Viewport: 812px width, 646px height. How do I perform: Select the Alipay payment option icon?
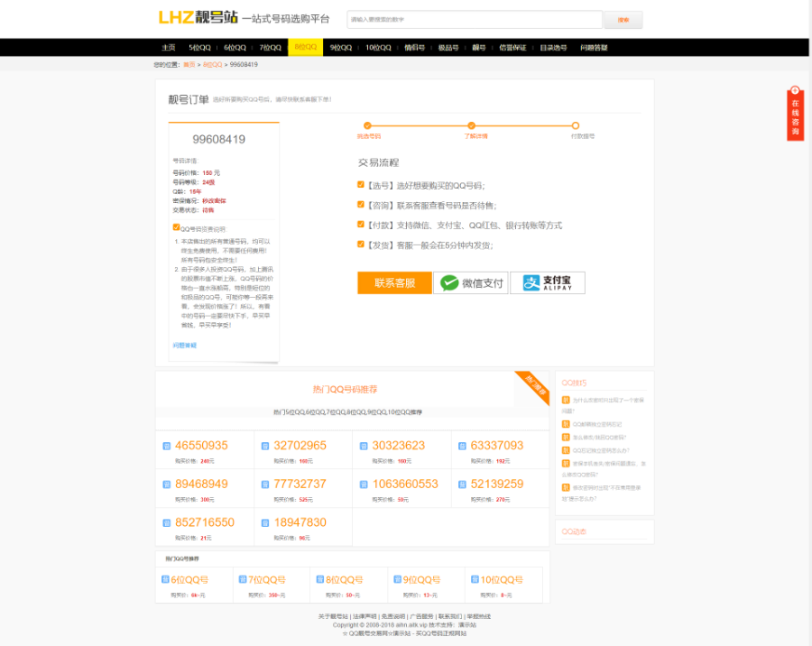532,281
